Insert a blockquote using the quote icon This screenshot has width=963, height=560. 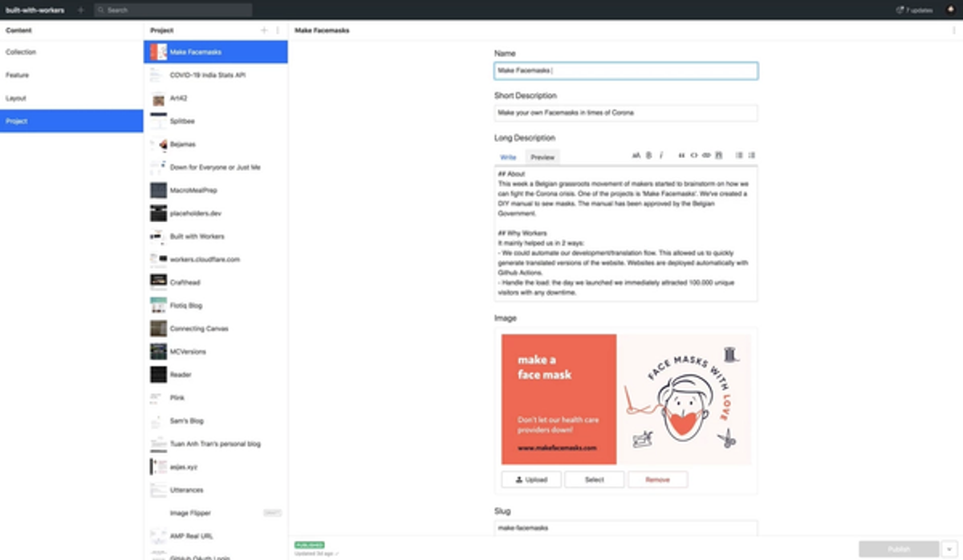(682, 156)
